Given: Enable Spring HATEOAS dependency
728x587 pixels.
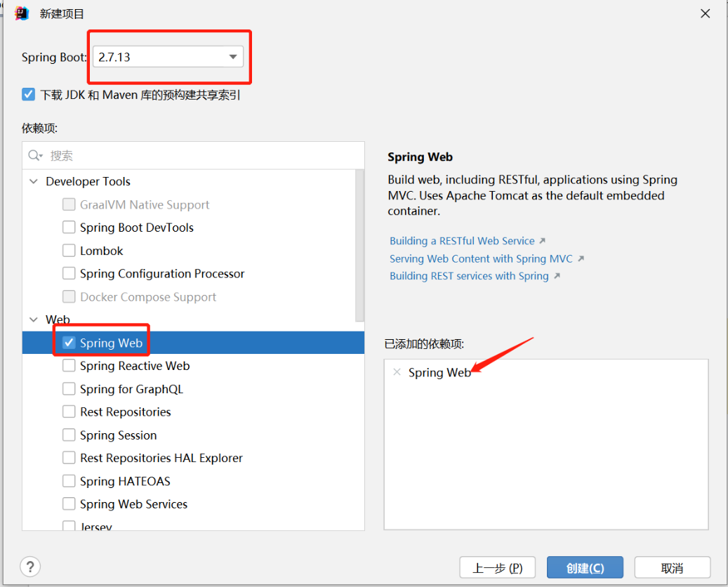Looking at the screenshot, I should click(69, 481).
